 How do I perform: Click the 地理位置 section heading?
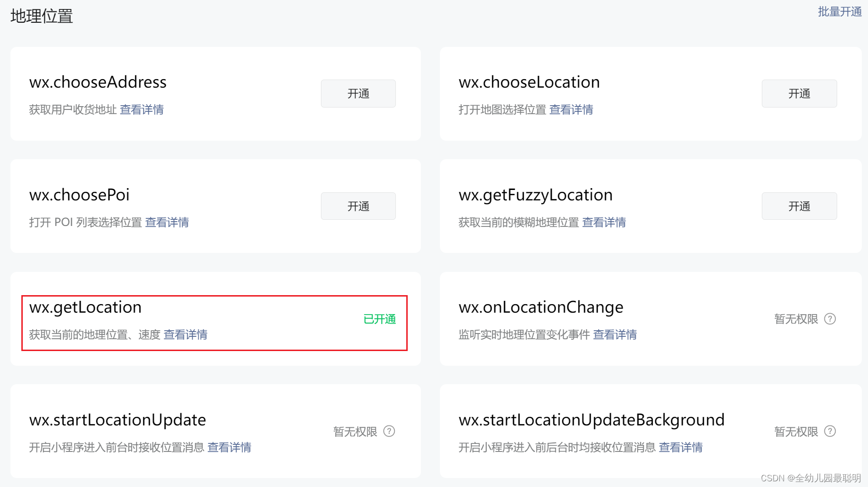(x=42, y=17)
